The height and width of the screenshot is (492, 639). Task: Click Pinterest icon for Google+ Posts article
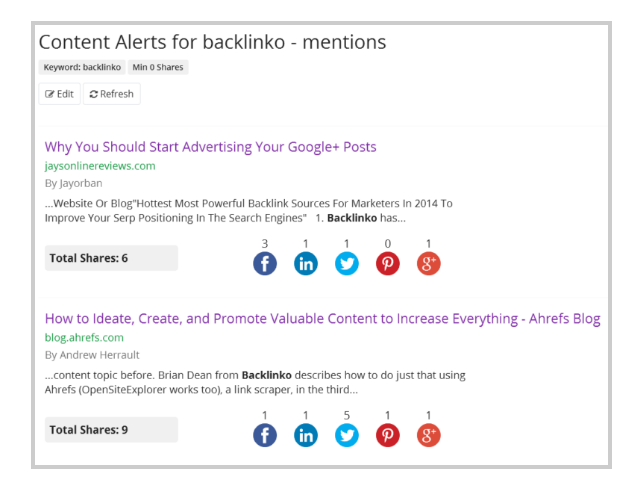388,263
